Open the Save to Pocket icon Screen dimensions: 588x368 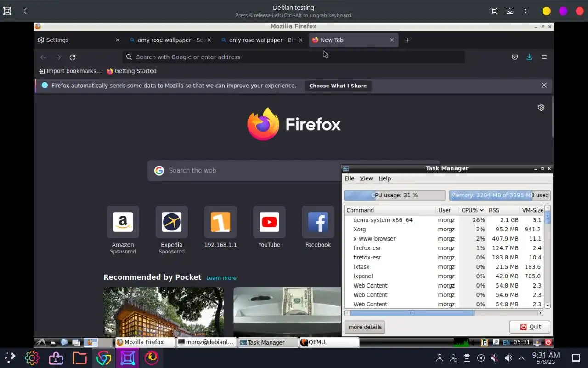pos(515,57)
